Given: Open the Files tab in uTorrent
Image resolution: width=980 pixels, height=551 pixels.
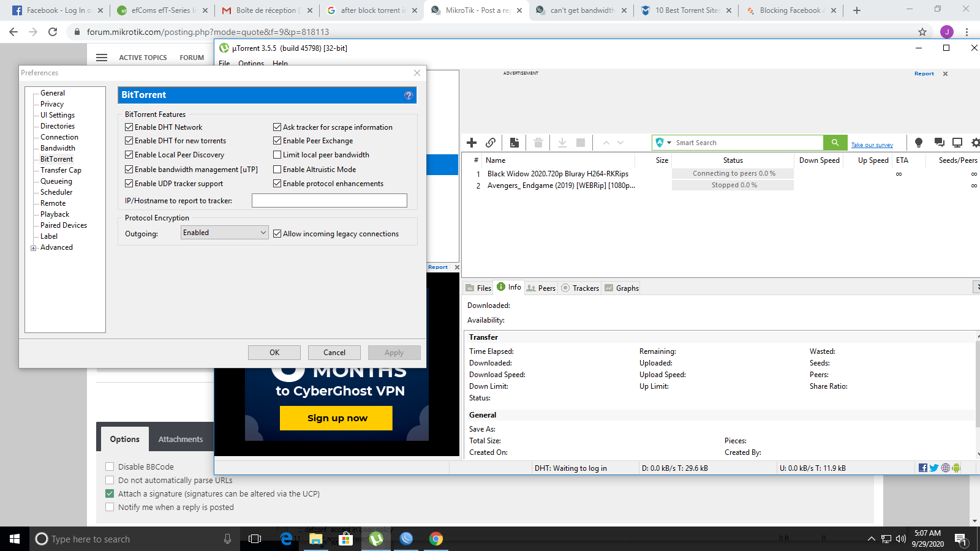Looking at the screenshot, I should pos(478,288).
